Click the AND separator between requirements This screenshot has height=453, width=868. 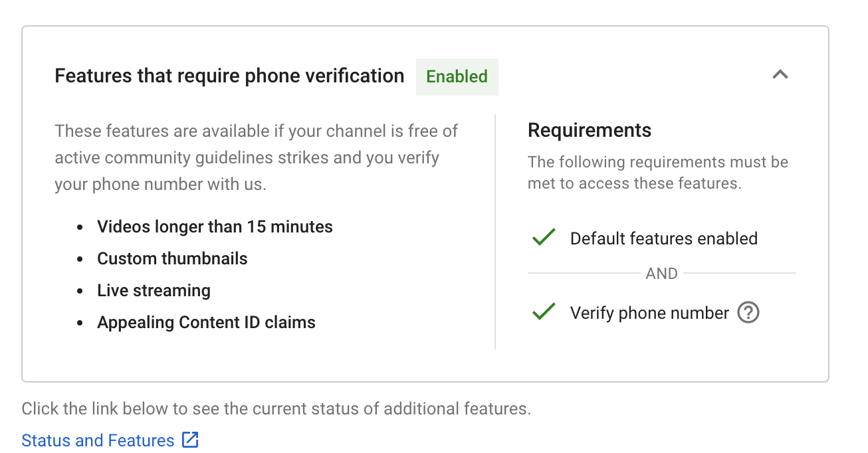[x=661, y=274]
